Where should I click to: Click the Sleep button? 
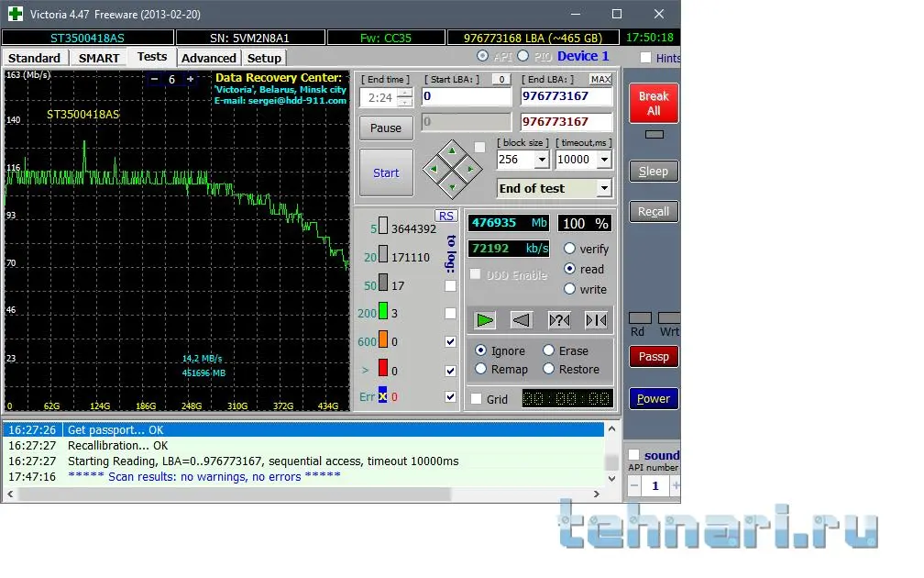(654, 171)
